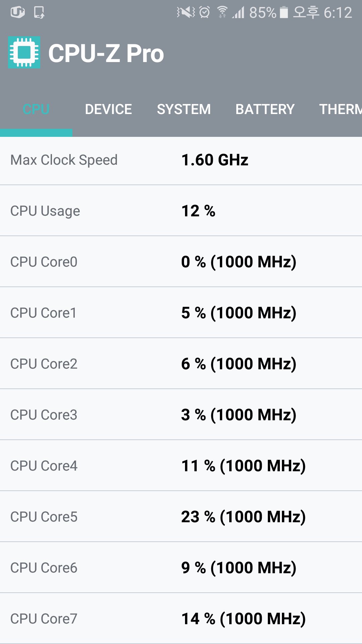Tap the screen rotation icon top left
Viewport: 362px width, 644px height.
18,12
